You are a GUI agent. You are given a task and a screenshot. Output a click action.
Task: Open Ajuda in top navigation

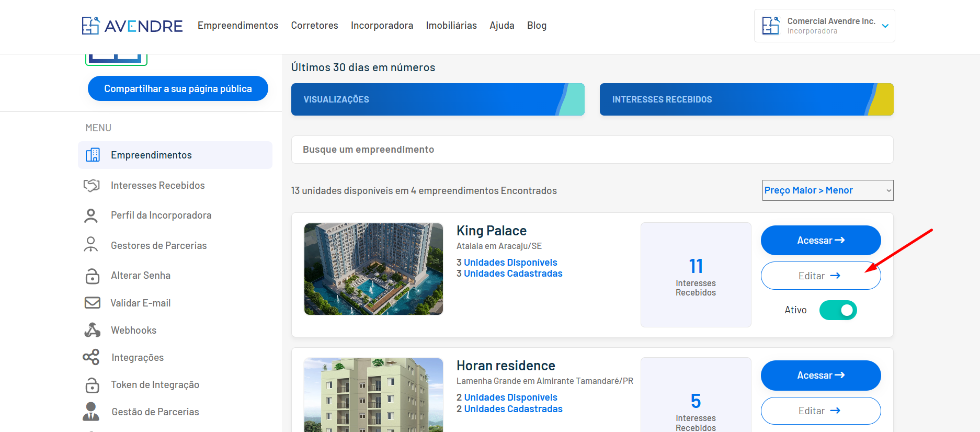pyautogui.click(x=502, y=26)
